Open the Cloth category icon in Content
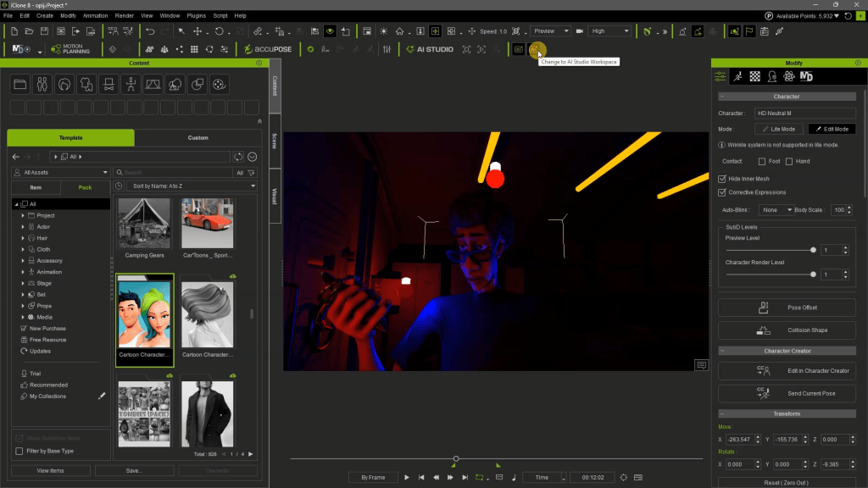This screenshot has height=488, width=868. pos(86,84)
